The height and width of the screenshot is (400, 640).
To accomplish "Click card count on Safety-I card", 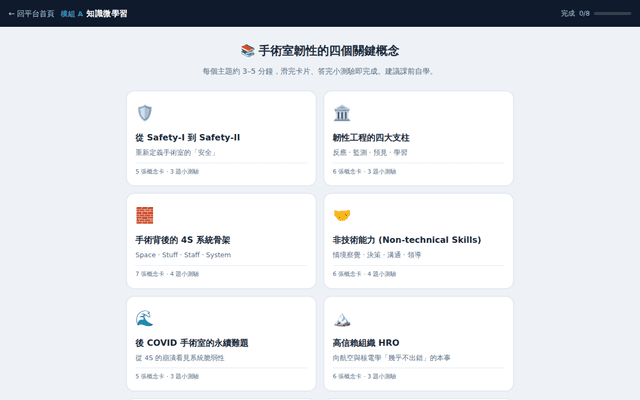I will coord(167,171).
